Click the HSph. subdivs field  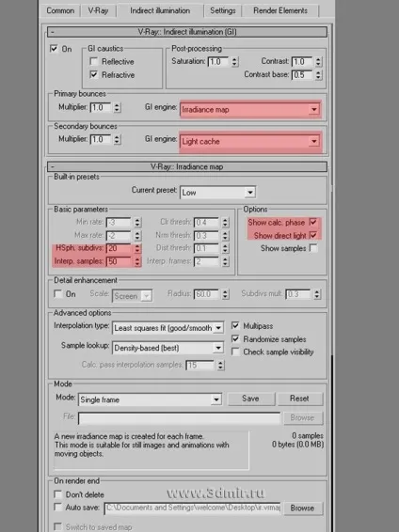coord(119,248)
